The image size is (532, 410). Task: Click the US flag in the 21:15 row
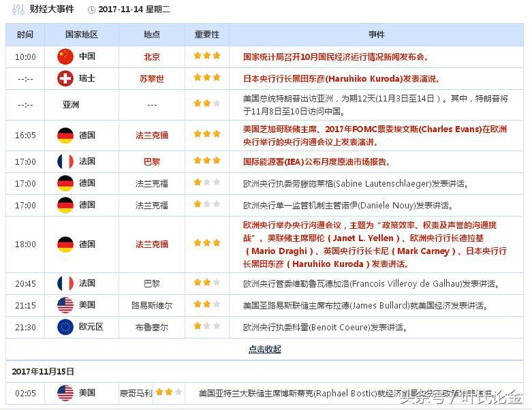(65, 305)
